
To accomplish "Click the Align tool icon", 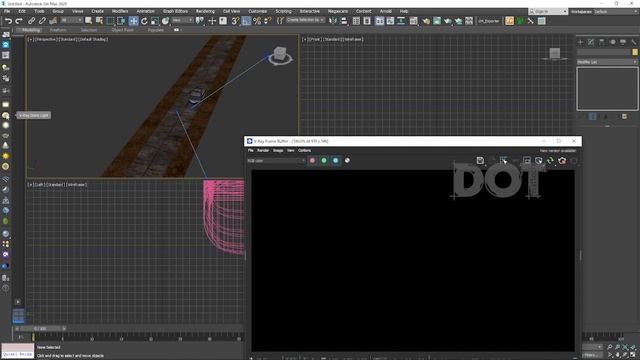I will coord(344,21).
